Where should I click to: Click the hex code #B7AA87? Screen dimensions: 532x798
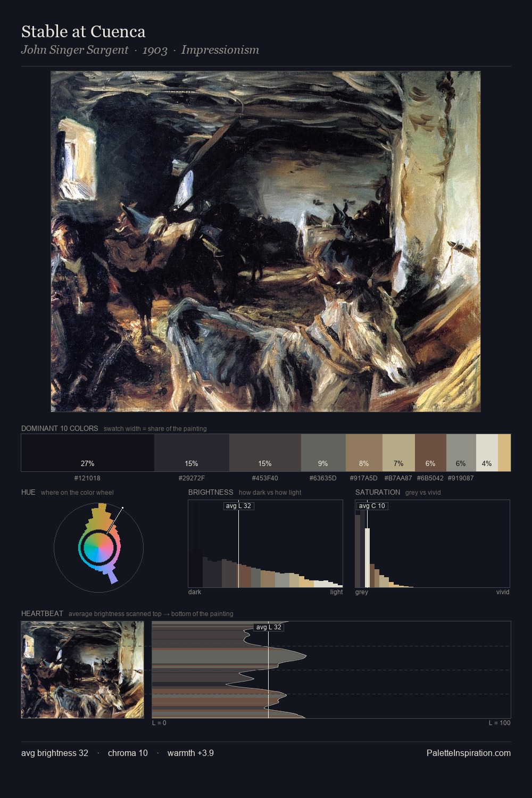(x=398, y=478)
